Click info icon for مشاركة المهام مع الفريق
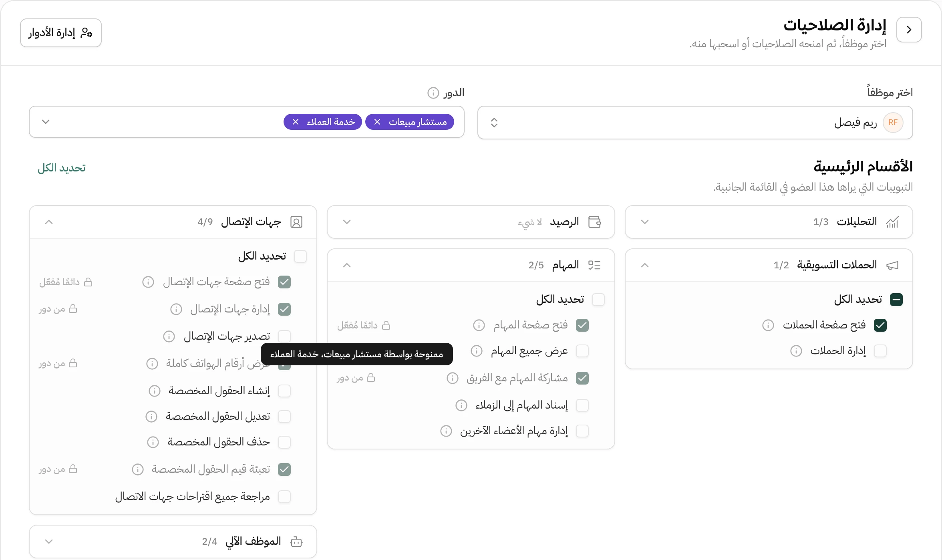 (x=452, y=378)
